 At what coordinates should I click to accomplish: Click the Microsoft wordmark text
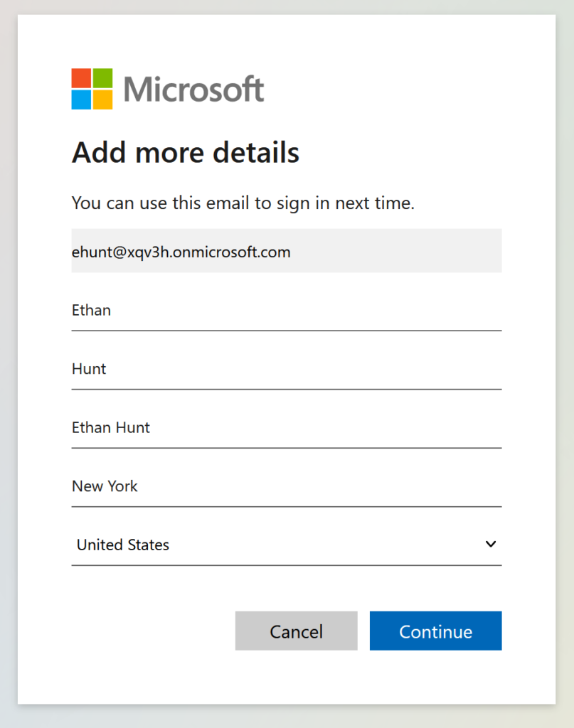click(x=193, y=89)
